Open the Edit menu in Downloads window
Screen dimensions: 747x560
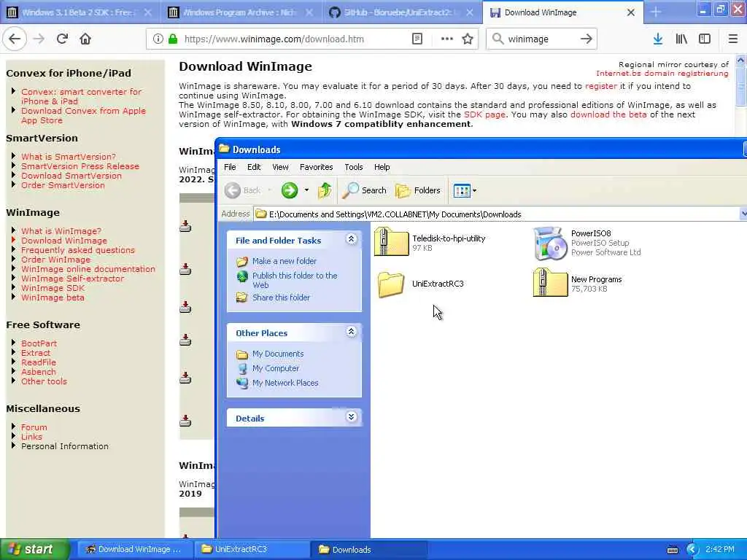pyautogui.click(x=254, y=167)
